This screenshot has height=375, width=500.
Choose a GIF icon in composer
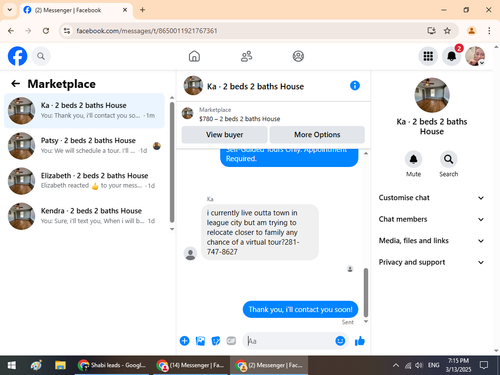coord(231,341)
